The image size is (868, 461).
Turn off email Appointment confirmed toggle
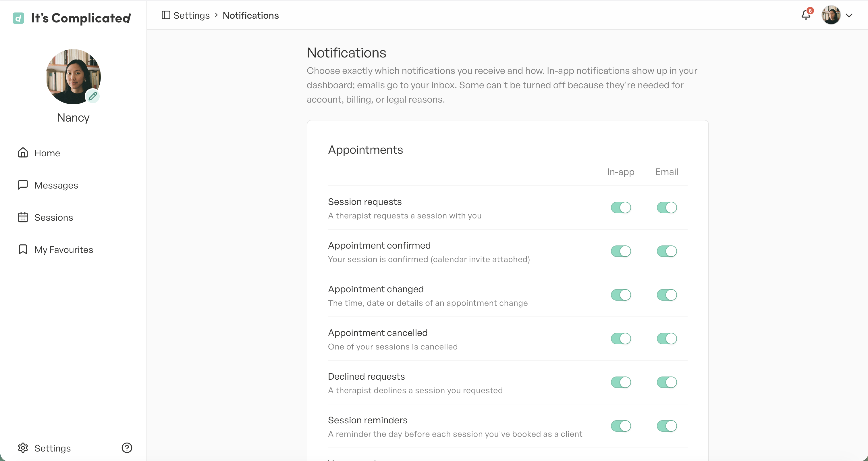pos(666,251)
